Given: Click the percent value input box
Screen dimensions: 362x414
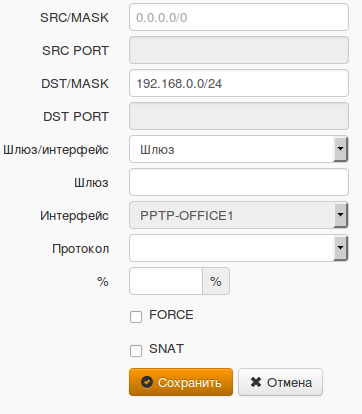Looking at the screenshot, I should (x=166, y=281).
